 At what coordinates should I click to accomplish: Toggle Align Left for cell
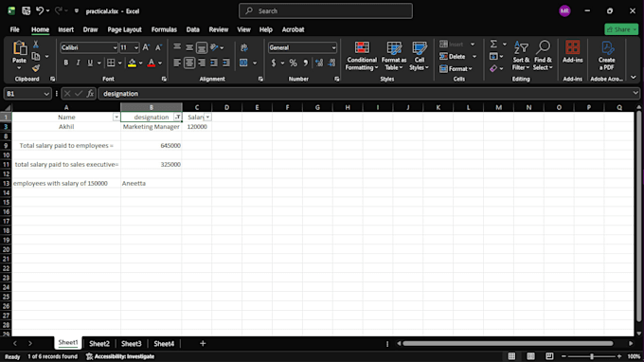177,63
